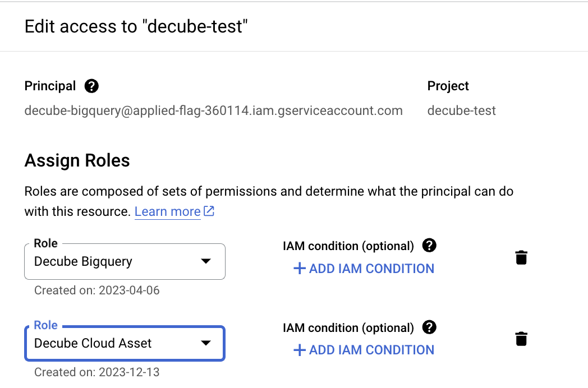Click the Assign Roles heading
The image size is (588, 388).
pyautogui.click(x=77, y=161)
